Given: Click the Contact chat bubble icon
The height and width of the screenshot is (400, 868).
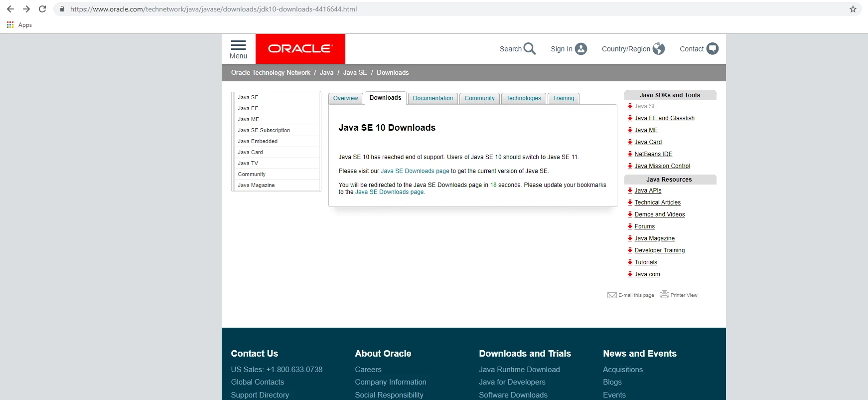Looking at the screenshot, I should click(x=713, y=48).
